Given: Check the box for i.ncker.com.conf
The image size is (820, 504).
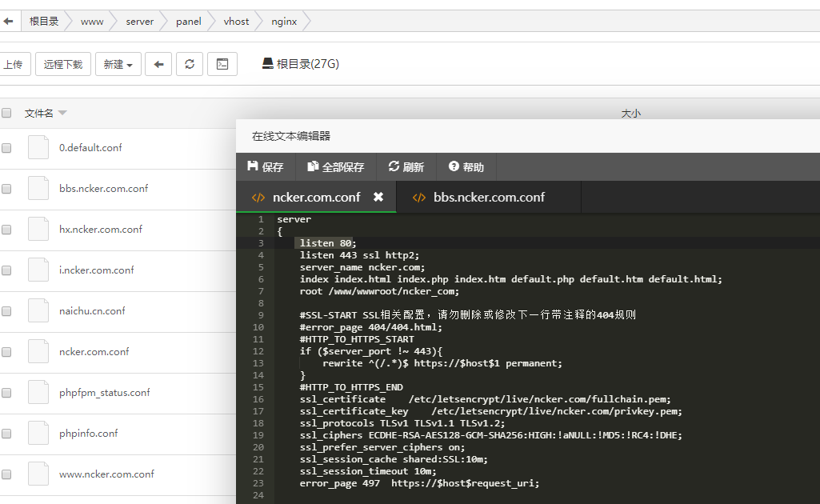Looking at the screenshot, I should (x=6, y=270).
